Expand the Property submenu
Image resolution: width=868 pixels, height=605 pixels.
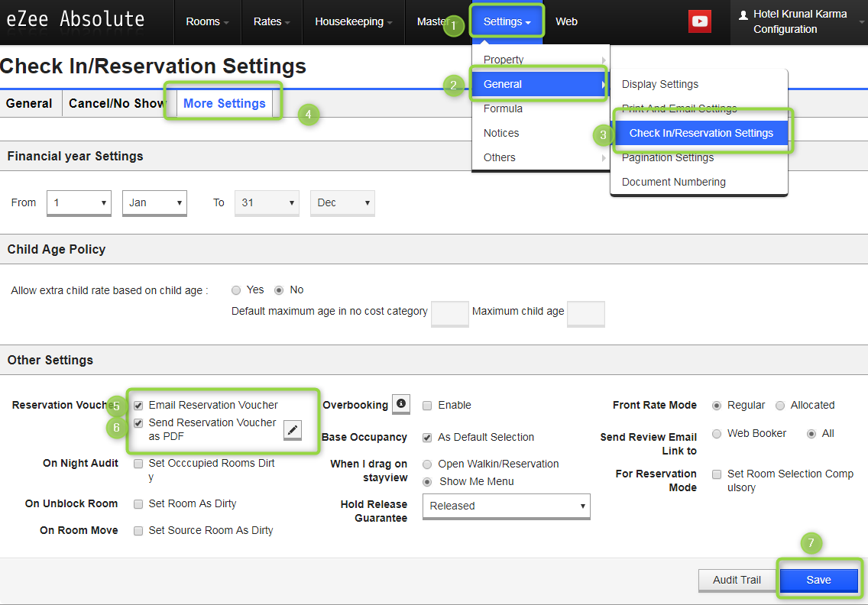(x=541, y=60)
